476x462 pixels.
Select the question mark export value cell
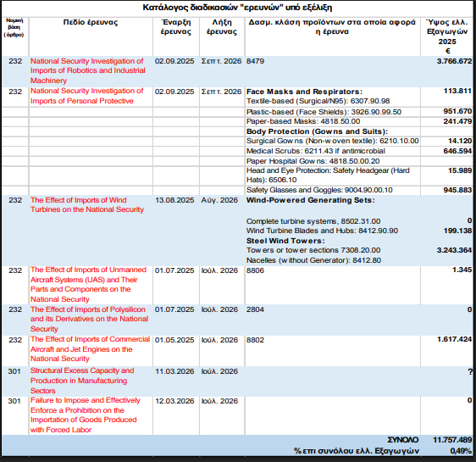(470, 371)
